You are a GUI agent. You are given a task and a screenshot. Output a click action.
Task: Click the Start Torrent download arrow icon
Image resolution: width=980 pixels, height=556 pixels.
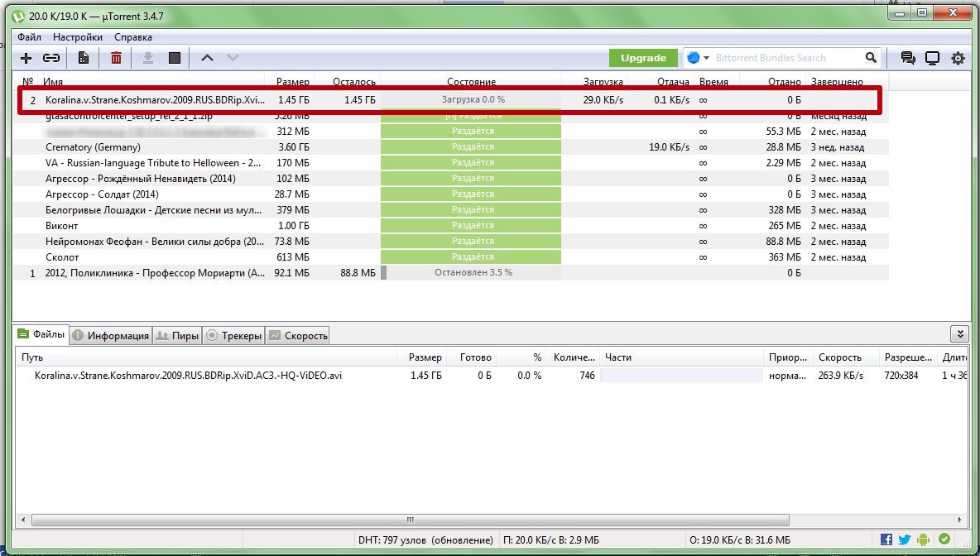148,58
